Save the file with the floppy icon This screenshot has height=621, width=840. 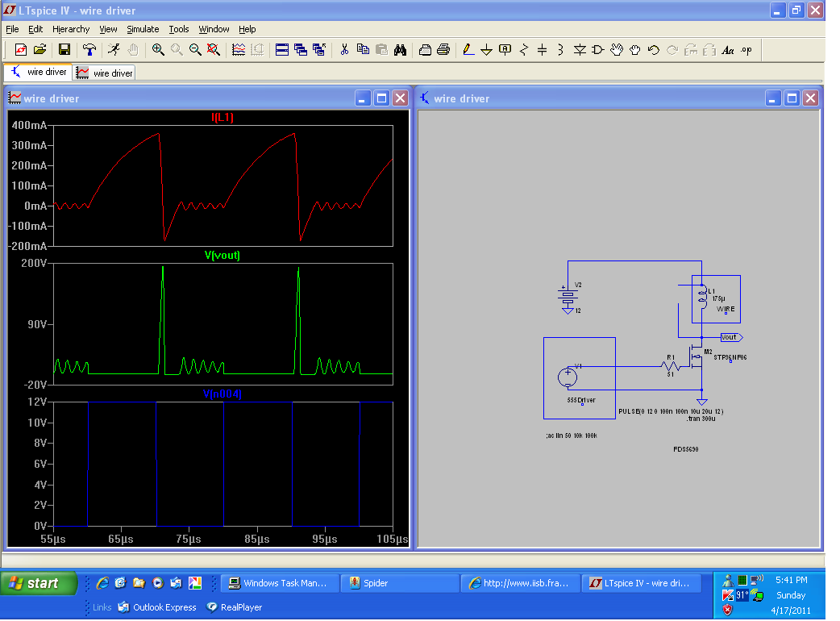pyautogui.click(x=64, y=50)
